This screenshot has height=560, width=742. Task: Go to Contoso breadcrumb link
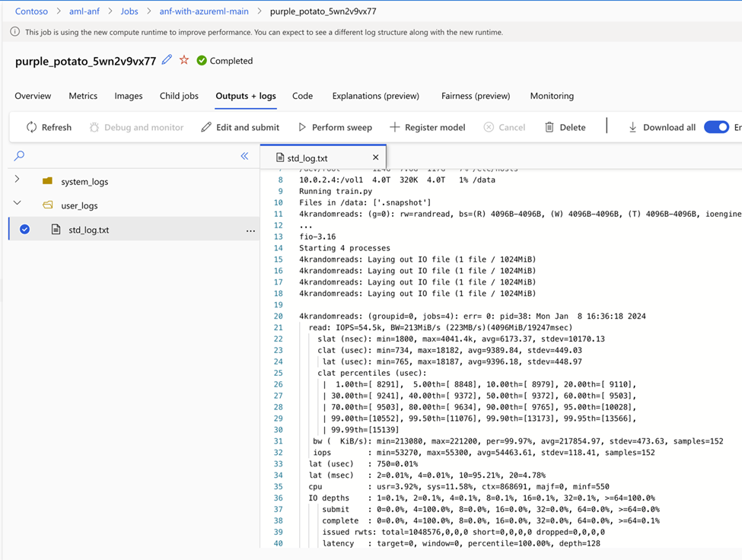[x=31, y=11]
